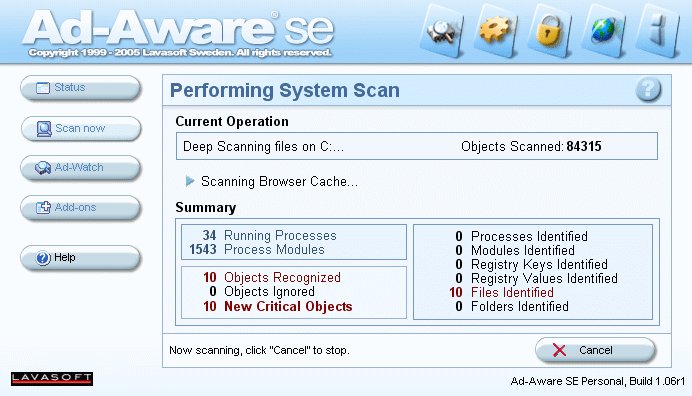692x396 pixels.
Task: Open the quarantine magnifier icon in header
Action: 442,32
